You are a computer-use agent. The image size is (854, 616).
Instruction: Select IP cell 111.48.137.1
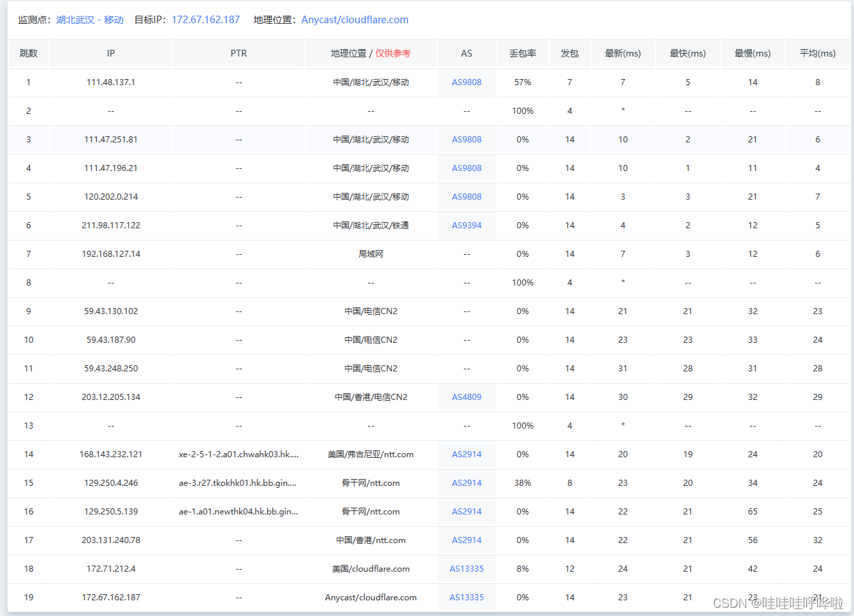[x=111, y=82]
